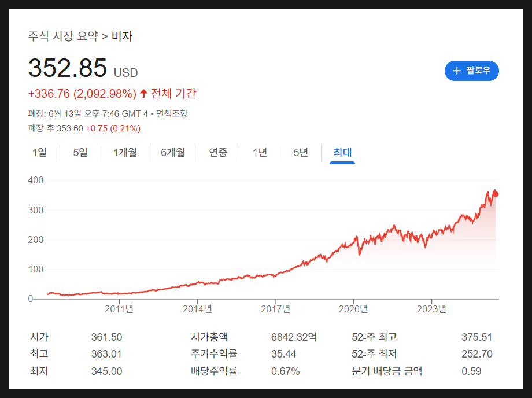This screenshot has height=398, width=532.
Task: Switch to the 6개월 range tab
Action: (x=173, y=152)
